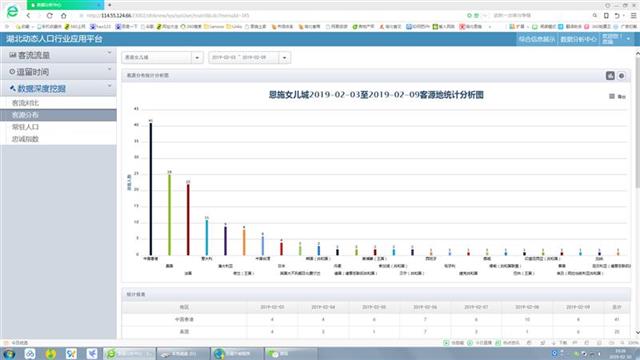The image size is (640, 360).
Task: Select 客流对比 in the sidebar
Action: click(25, 103)
